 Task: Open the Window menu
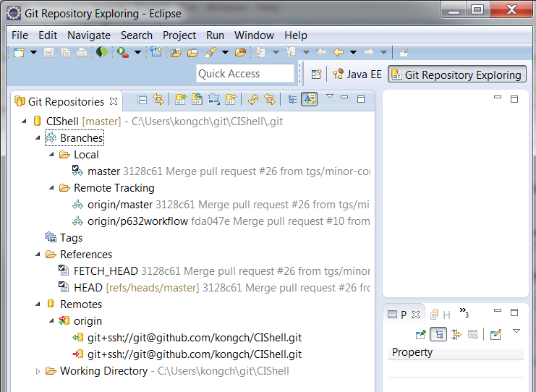click(254, 35)
